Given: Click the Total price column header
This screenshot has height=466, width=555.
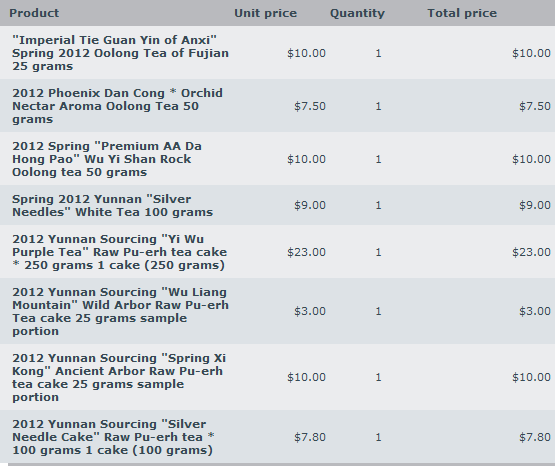Looking at the screenshot, I should (x=462, y=13).
